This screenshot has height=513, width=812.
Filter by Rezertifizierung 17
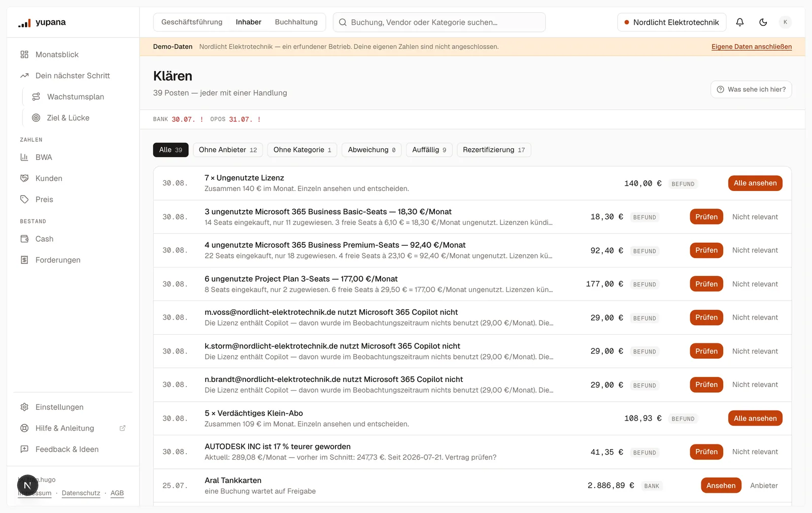click(x=494, y=150)
